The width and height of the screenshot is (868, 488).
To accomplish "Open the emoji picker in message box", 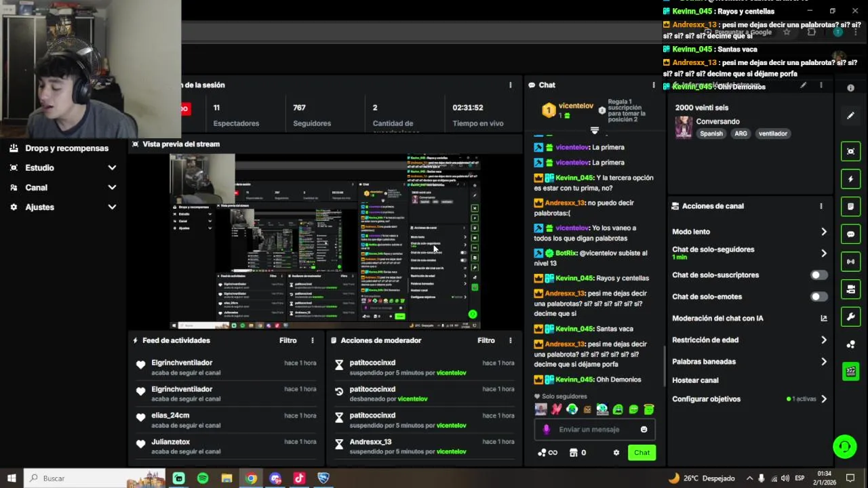I will 644,429.
